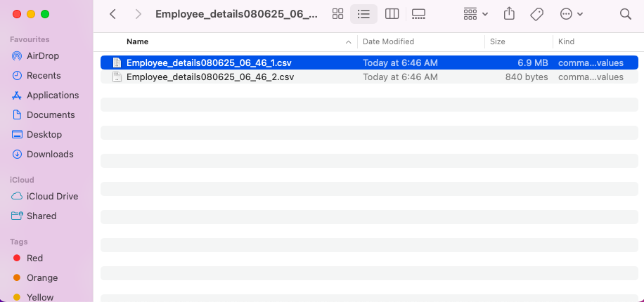Click the iCloud section header
Screen dimensions: 644x302
coord(22,180)
